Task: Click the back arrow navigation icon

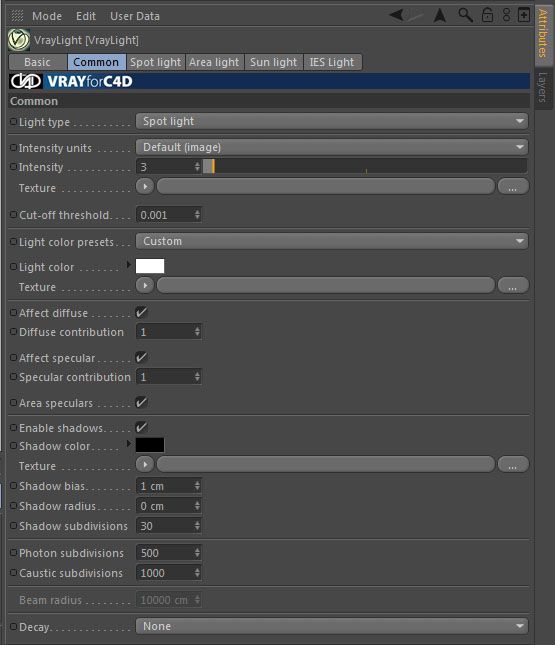Action: tap(397, 16)
